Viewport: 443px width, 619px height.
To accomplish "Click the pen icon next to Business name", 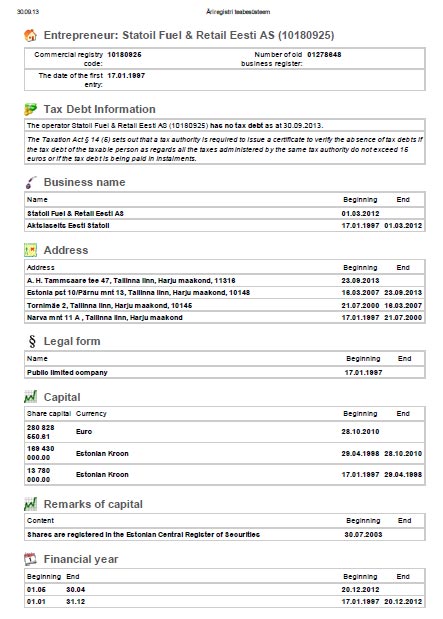I will (x=30, y=182).
